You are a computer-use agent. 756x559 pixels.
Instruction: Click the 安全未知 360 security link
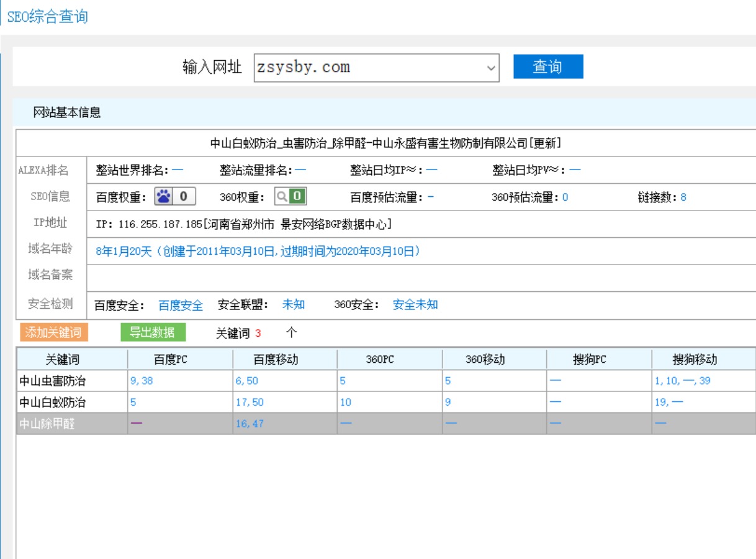pos(415,305)
